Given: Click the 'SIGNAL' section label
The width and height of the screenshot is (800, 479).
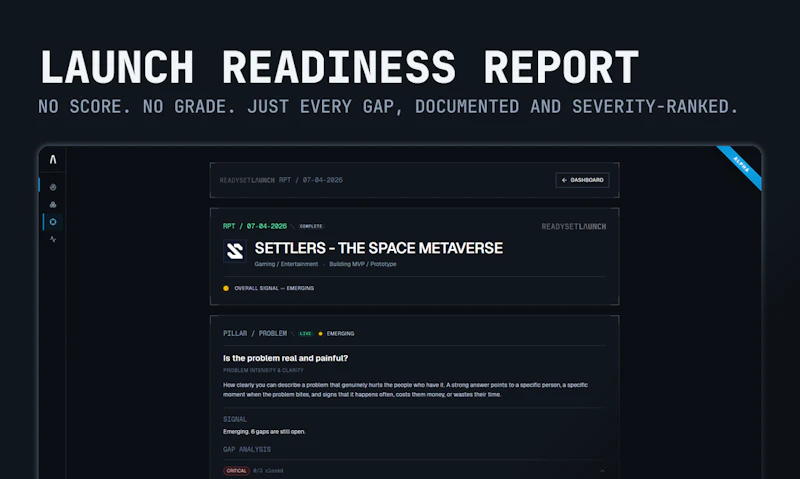Looking at the screenshot, I should (235, 419).
